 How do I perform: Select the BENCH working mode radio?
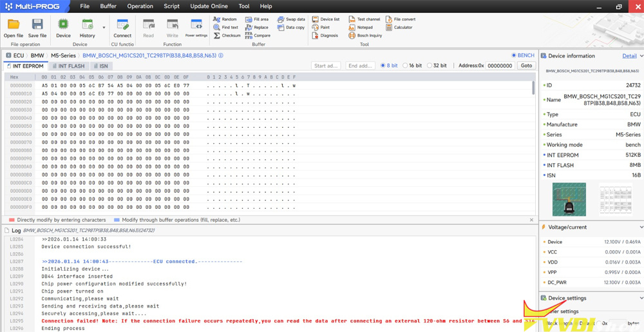(x=514, y=55)
